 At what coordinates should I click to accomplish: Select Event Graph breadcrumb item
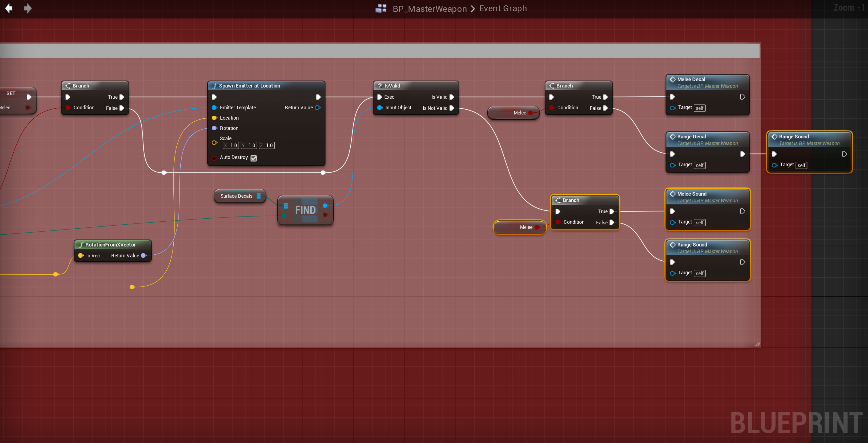(503, 8)
